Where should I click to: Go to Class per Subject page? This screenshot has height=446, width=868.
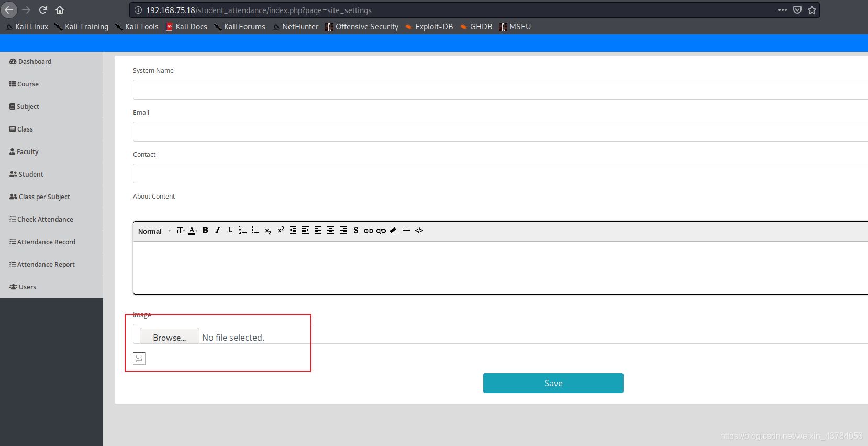click(40, 197)
